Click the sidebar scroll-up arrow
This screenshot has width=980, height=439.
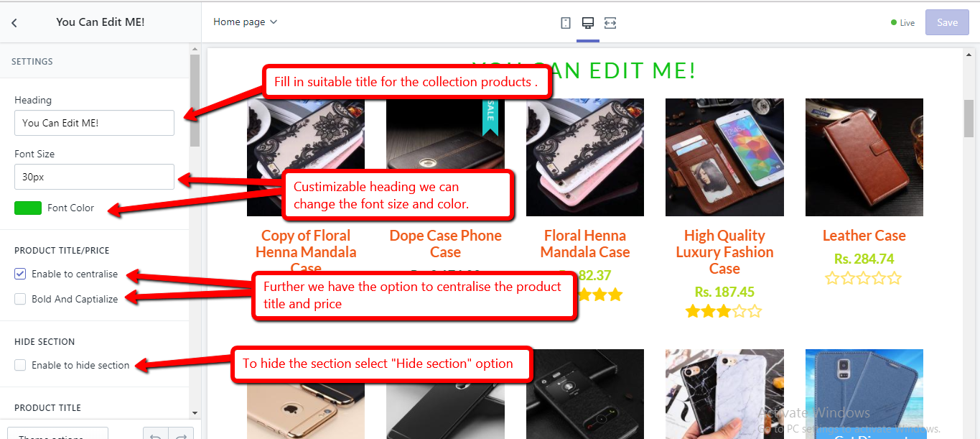pyautogui.click(x=195, y=49)
